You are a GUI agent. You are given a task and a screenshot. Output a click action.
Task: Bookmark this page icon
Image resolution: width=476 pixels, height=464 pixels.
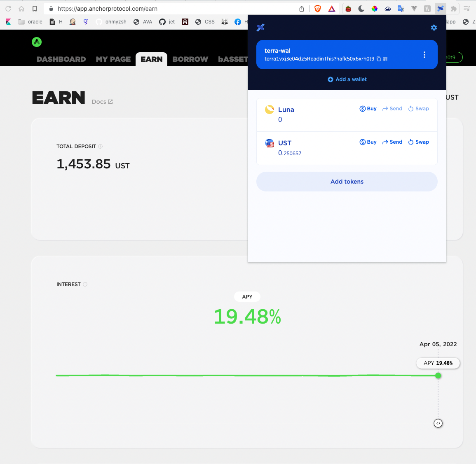[35, 9]
